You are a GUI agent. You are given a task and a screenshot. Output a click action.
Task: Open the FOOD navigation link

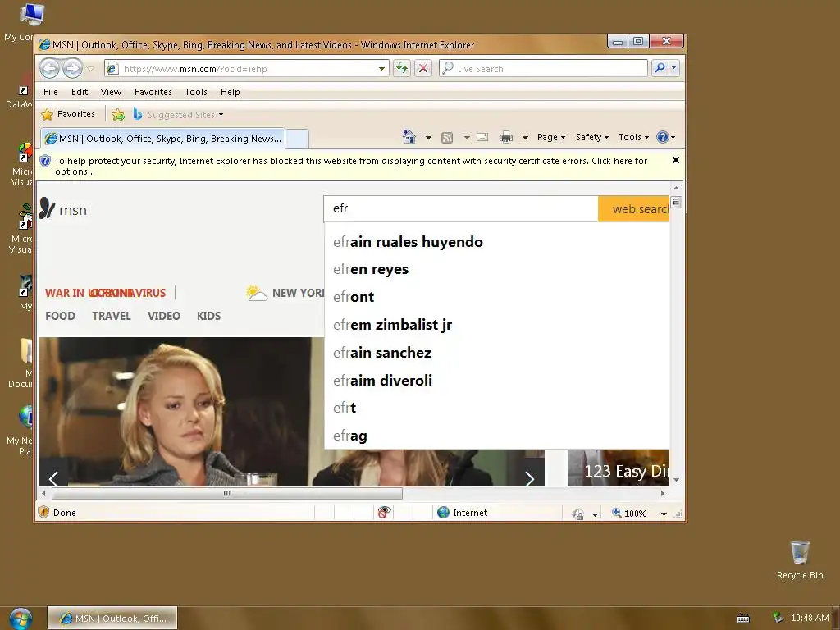pos(60,316)
